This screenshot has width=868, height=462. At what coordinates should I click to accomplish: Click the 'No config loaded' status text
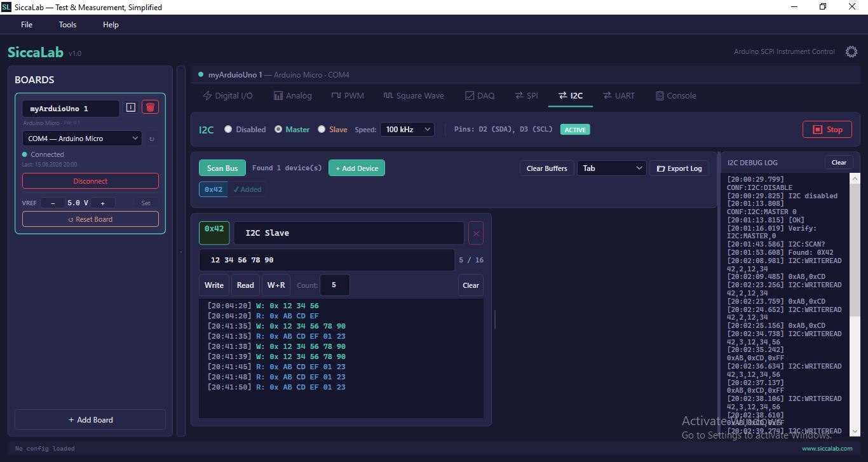pyautogui.click(x=44, y=448)
